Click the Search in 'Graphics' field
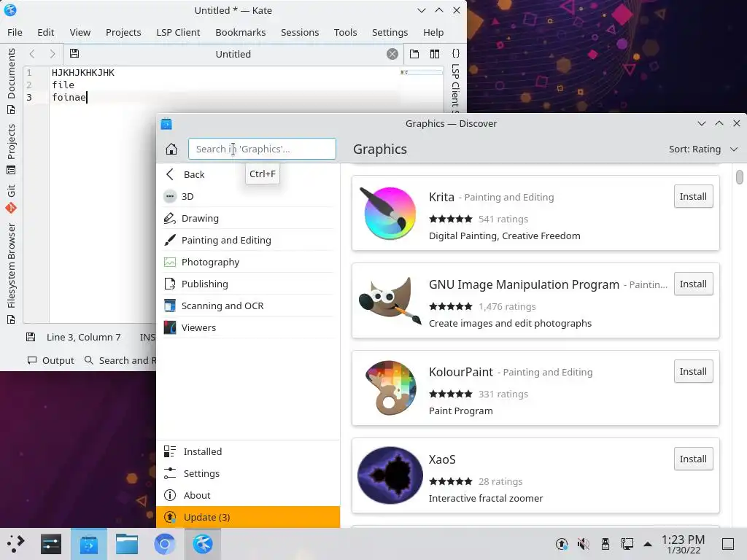Image resolution: width=747 pixels, height=560 pixels. [262, 149]
